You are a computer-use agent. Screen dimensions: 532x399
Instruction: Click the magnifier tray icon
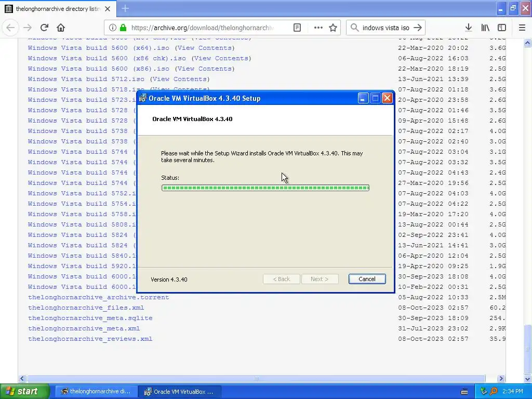tap(494, 391)
